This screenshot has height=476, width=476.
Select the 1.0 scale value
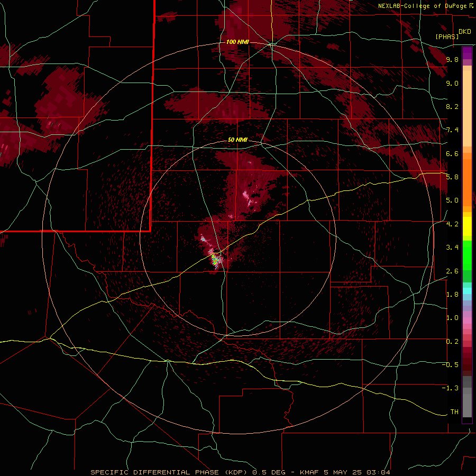point(452,318)
